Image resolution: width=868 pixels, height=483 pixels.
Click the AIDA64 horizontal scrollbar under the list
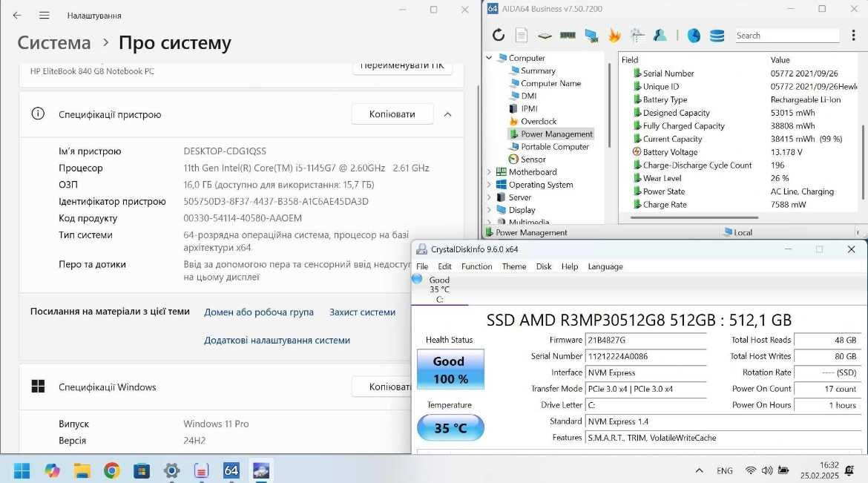click(694, 217)
